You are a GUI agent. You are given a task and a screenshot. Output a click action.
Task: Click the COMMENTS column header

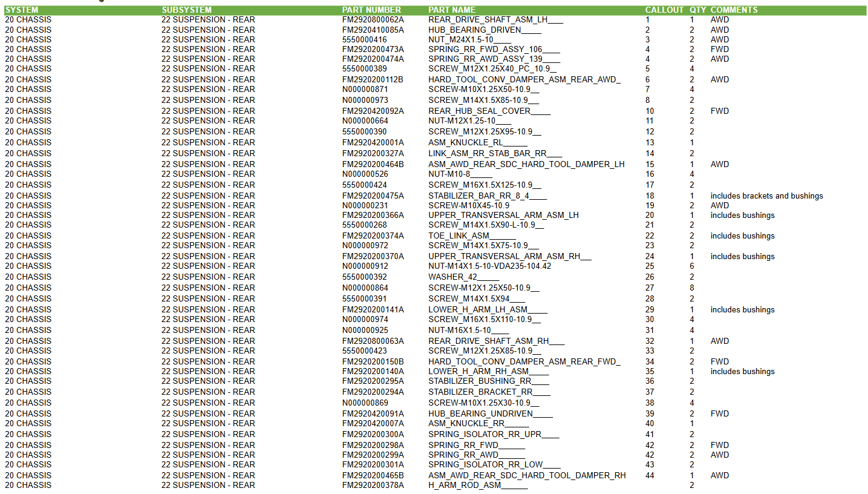[734, 10]
